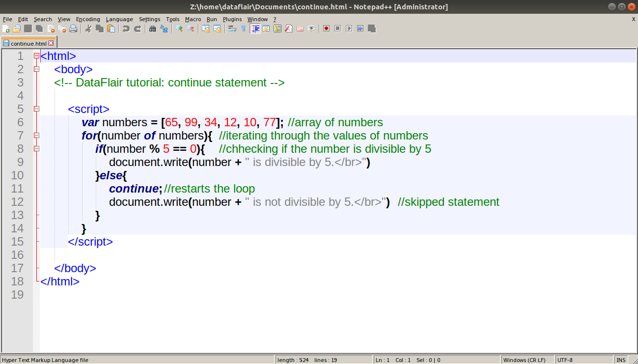The height and width of the screenshot is (364, 638).
Task: Toggle show all characters
Action: [243, 28]
